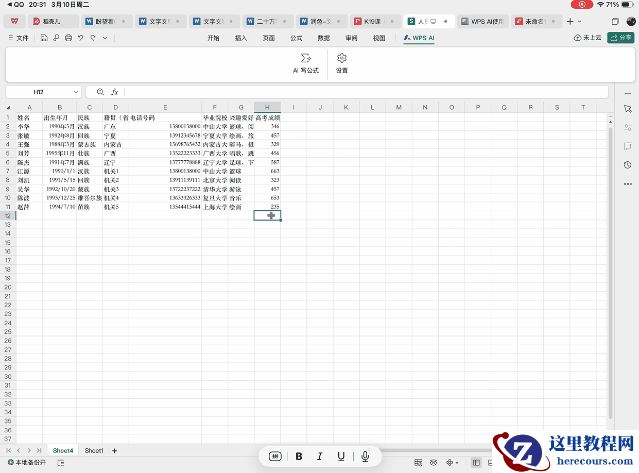Screen dimensions: 639x473
Task: Select column H header
Action: pos(267,108)
